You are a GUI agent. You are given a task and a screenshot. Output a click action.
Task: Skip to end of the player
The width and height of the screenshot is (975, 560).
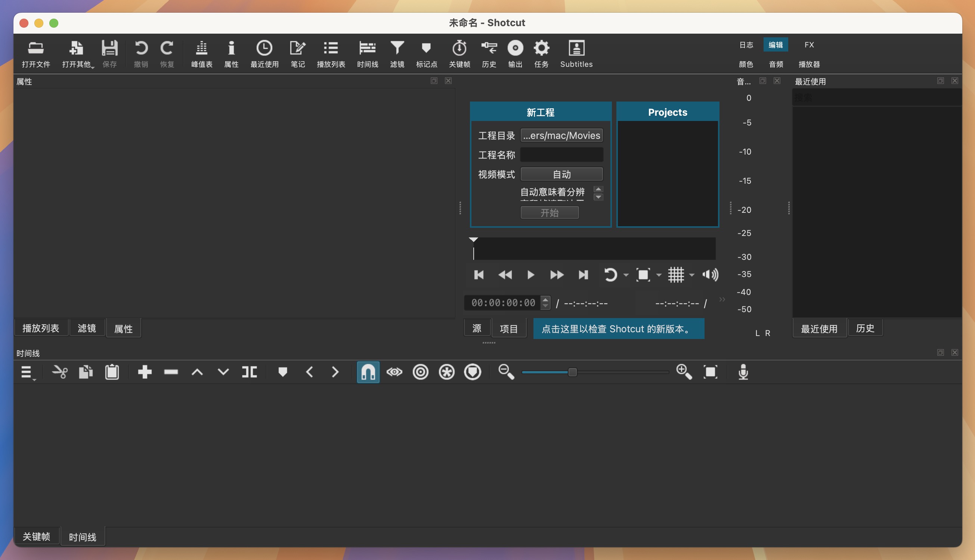(583, 275)
